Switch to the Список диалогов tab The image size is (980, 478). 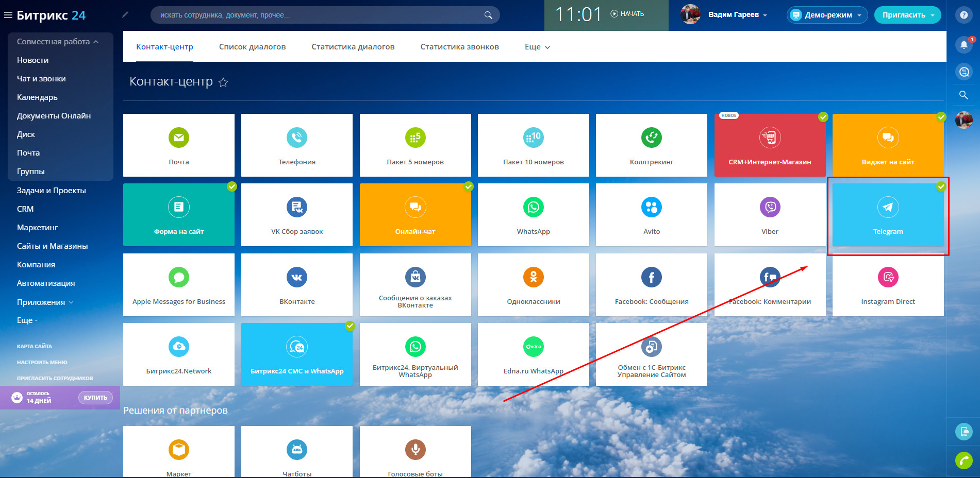(x=252, y=47)
